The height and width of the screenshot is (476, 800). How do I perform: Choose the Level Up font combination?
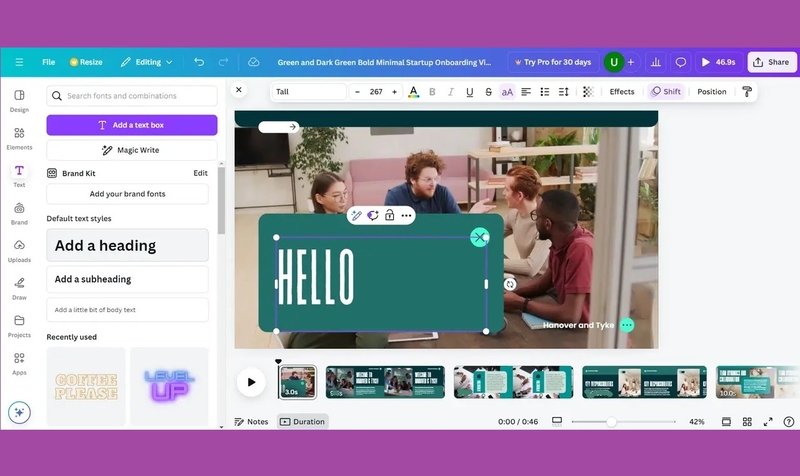tap(169, 386)
